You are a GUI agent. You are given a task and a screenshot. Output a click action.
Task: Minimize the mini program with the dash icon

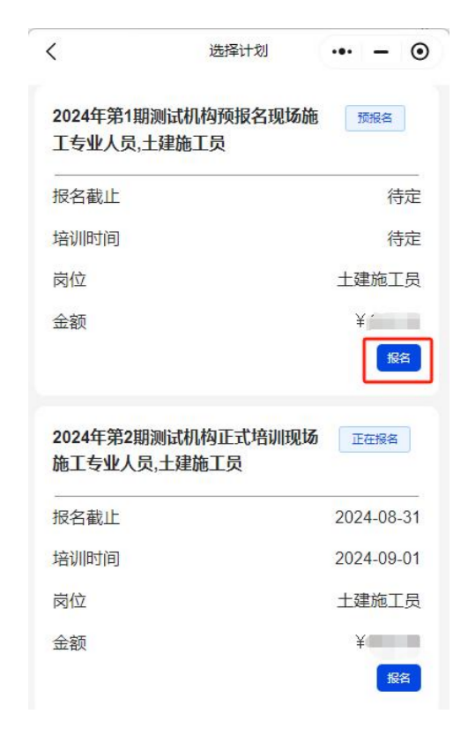coord(381,52)
